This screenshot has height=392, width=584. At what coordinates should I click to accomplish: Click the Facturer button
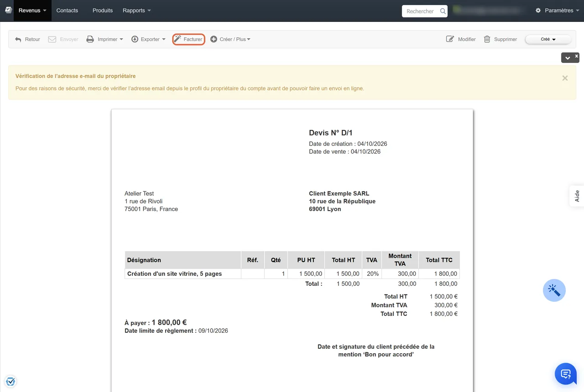[x=188, y=39]
